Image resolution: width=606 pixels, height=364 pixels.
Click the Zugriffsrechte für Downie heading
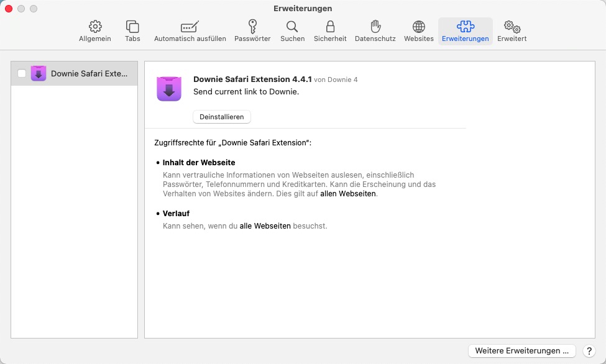232,143
